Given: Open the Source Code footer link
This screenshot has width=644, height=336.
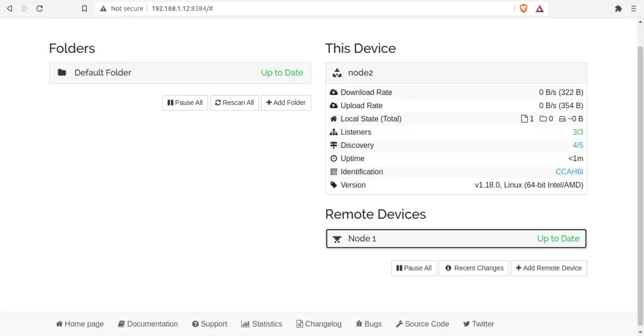Looking at the screenshot, I should [x=422, y=324].
